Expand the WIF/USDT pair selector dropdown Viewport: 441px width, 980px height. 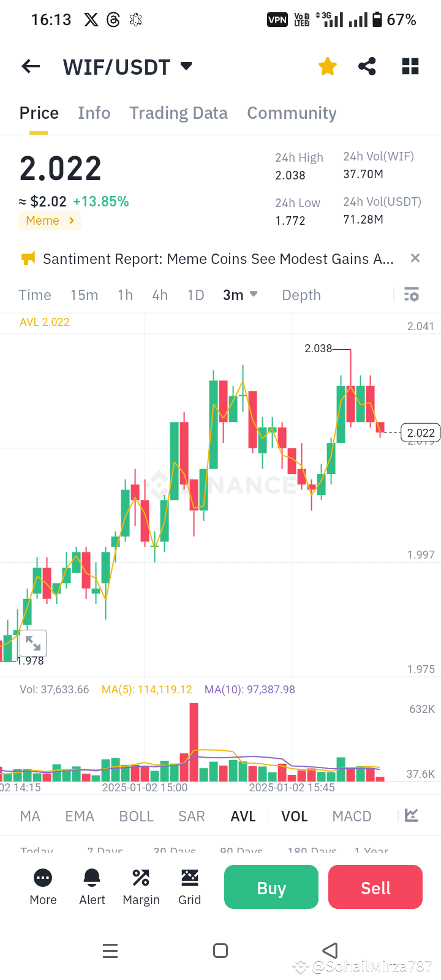(x=186, y=66)
